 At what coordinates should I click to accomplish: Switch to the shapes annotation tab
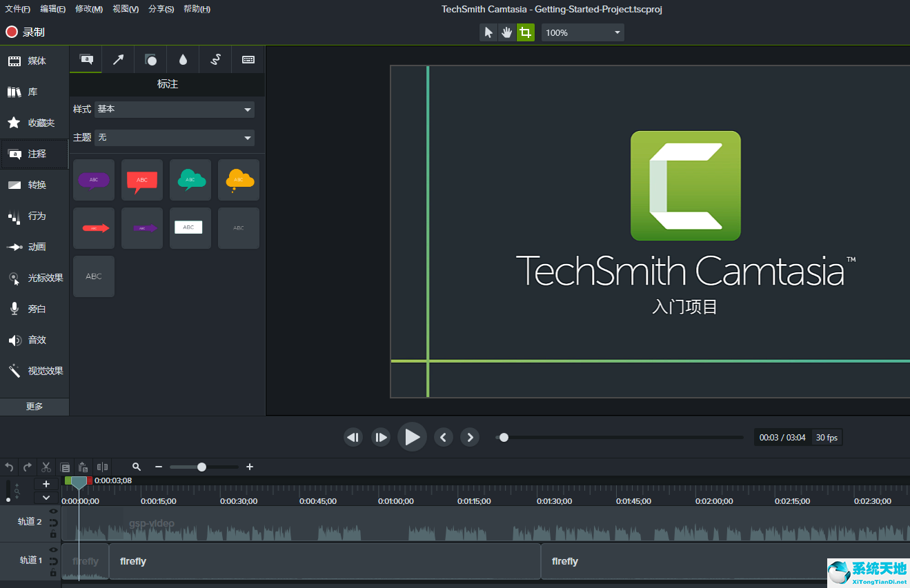click(x=150, y=60)
